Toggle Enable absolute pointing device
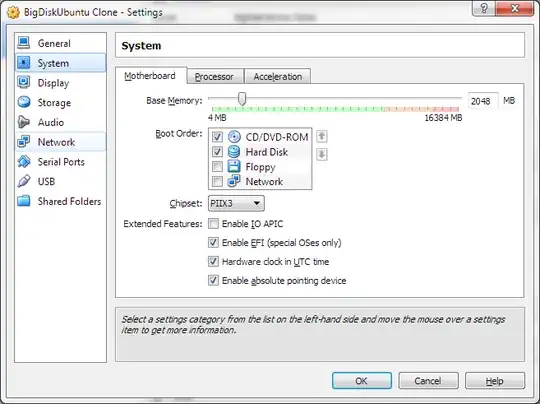Image resolution: width=540 pixels, height=404 pixels. pos(213,280)
